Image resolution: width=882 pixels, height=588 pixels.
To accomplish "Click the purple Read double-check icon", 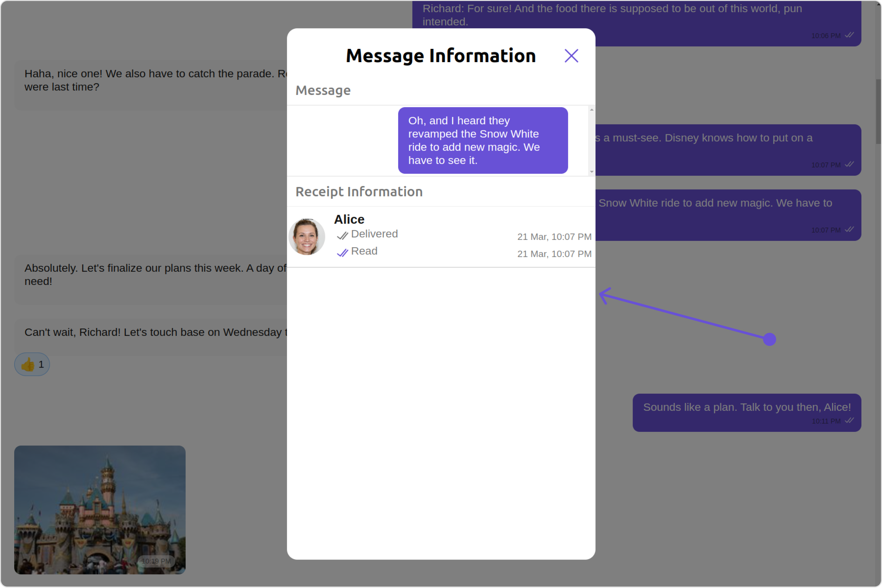I will [x=342, y=253].
